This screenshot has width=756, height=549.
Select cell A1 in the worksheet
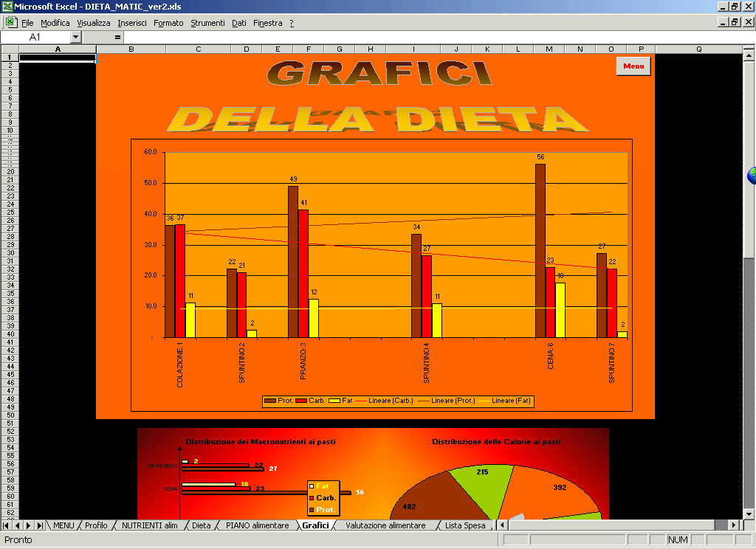58,58
